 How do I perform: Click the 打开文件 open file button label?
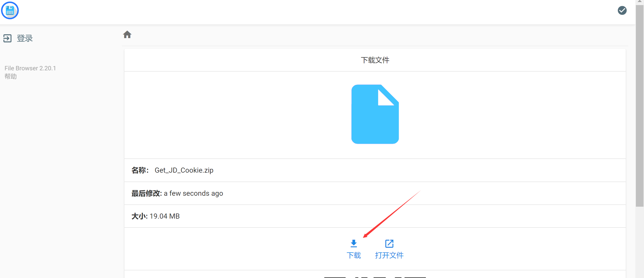coord(389,255)
